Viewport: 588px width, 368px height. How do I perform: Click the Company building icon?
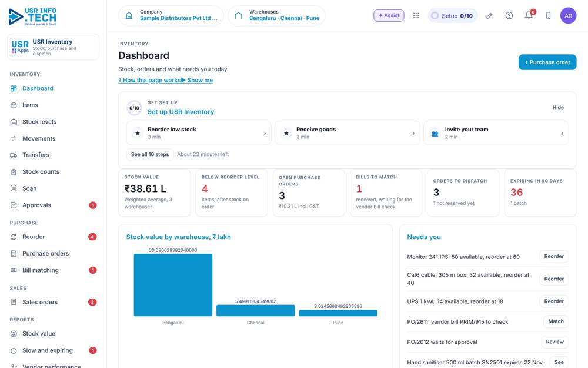click(129, 16)
